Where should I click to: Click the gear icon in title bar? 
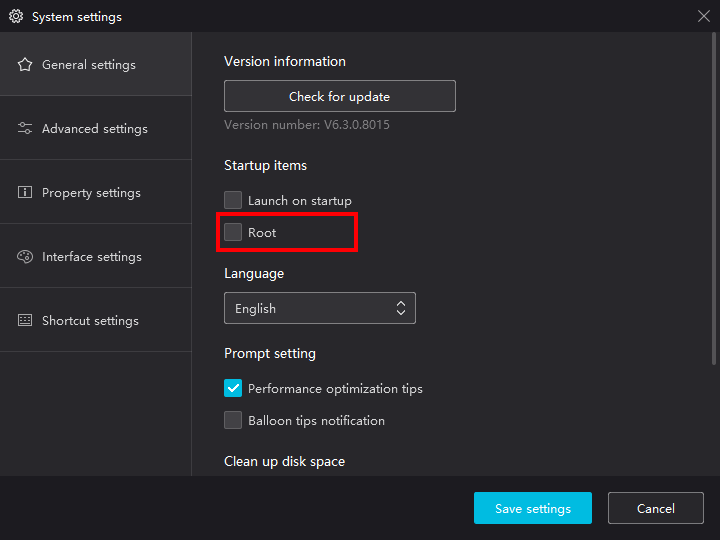pyautogui.click(x=16, y=17)
